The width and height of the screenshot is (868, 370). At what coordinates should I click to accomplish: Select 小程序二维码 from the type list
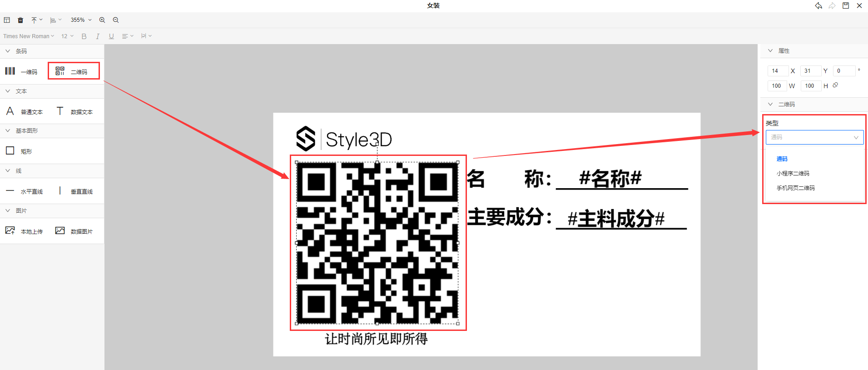pyautogui.click(x=793, y=174)
